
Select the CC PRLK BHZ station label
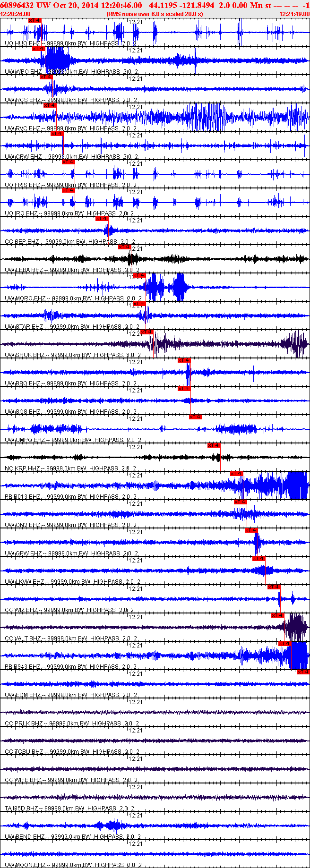coord(24,723)
